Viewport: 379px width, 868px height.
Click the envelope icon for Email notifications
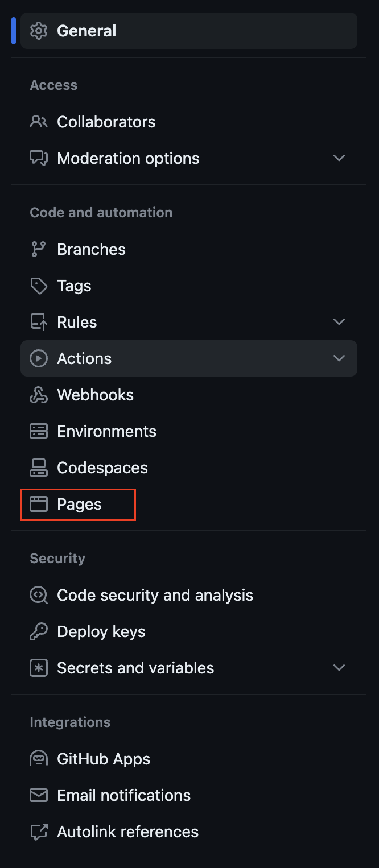click(x=39, y=795)
